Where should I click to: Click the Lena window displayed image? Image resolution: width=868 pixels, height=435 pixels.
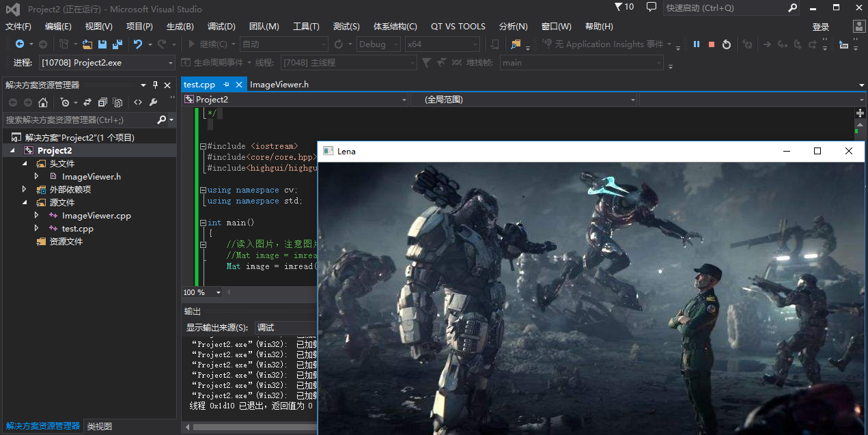591,298
